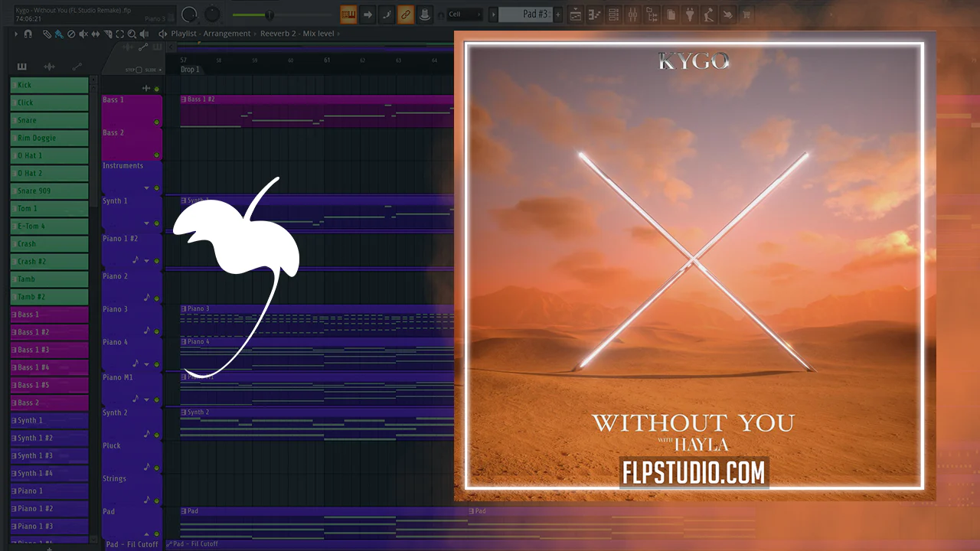980x551 pixels.
Task: Switch picker to the patterns piano tab
Action: tap(21, 67)
